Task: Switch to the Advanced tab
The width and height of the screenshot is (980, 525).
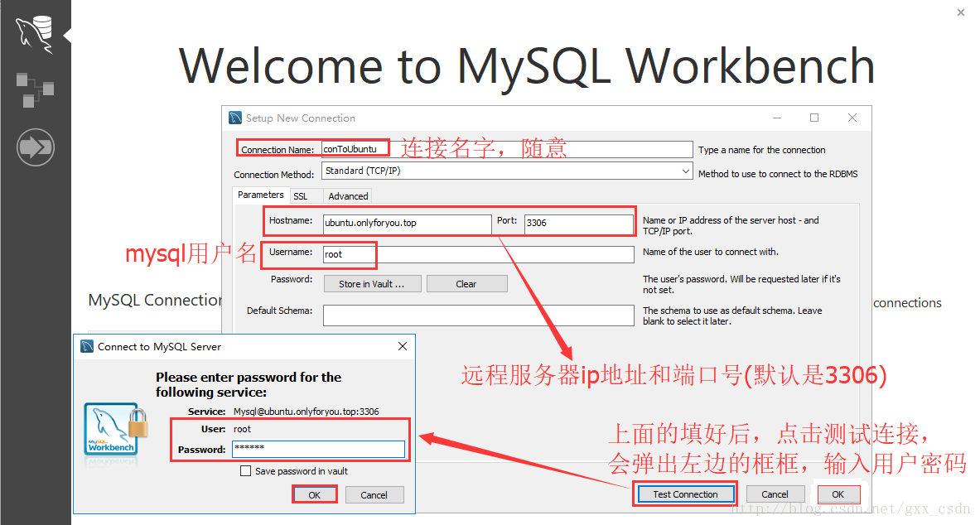Action: (x=348, y=196)
